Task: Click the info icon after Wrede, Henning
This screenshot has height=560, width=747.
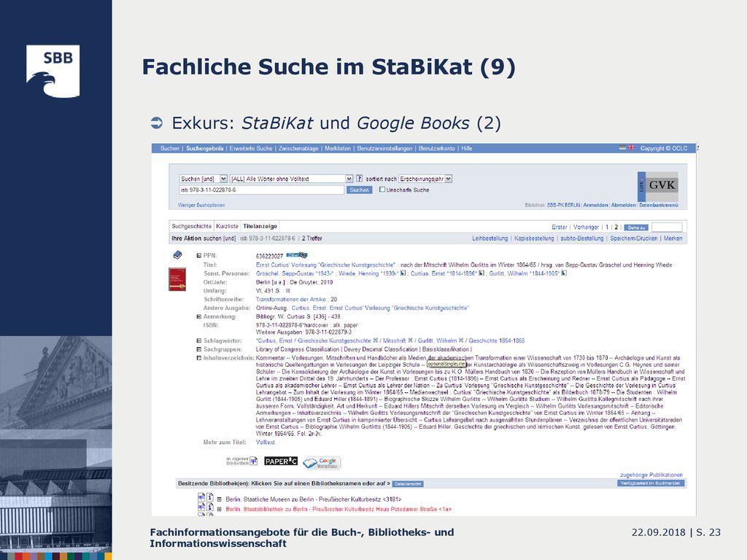Action: coord(403,273)
